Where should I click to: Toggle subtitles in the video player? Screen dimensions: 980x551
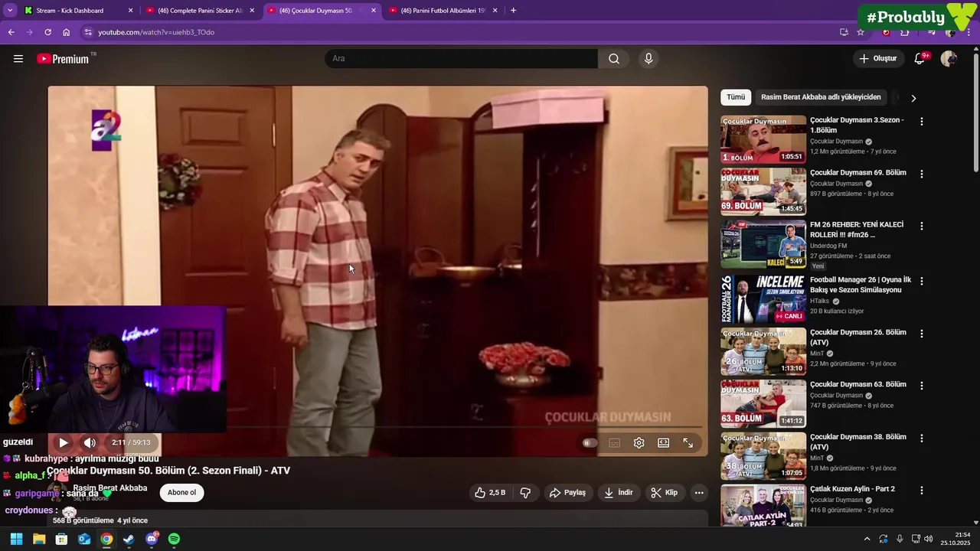click(614, 442)
